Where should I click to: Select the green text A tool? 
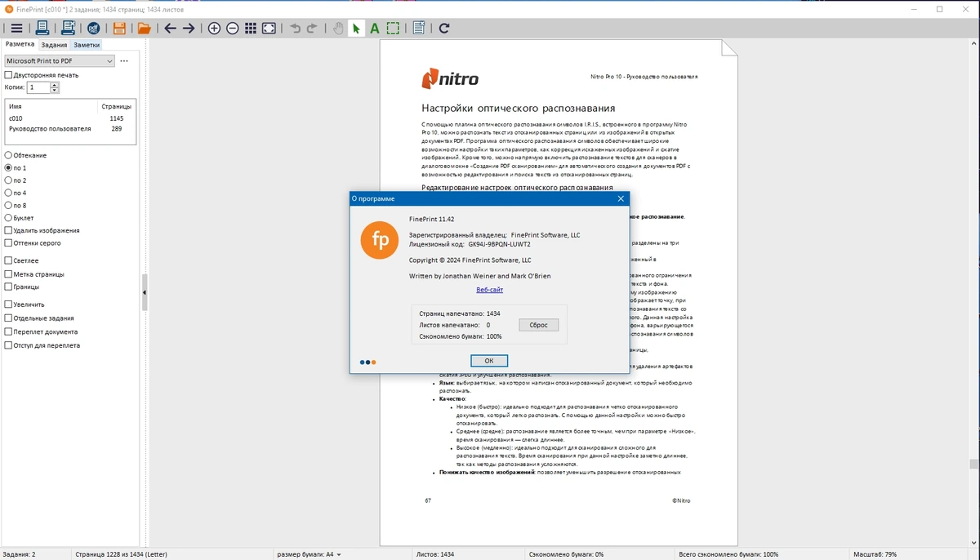[x=374, y=29]
